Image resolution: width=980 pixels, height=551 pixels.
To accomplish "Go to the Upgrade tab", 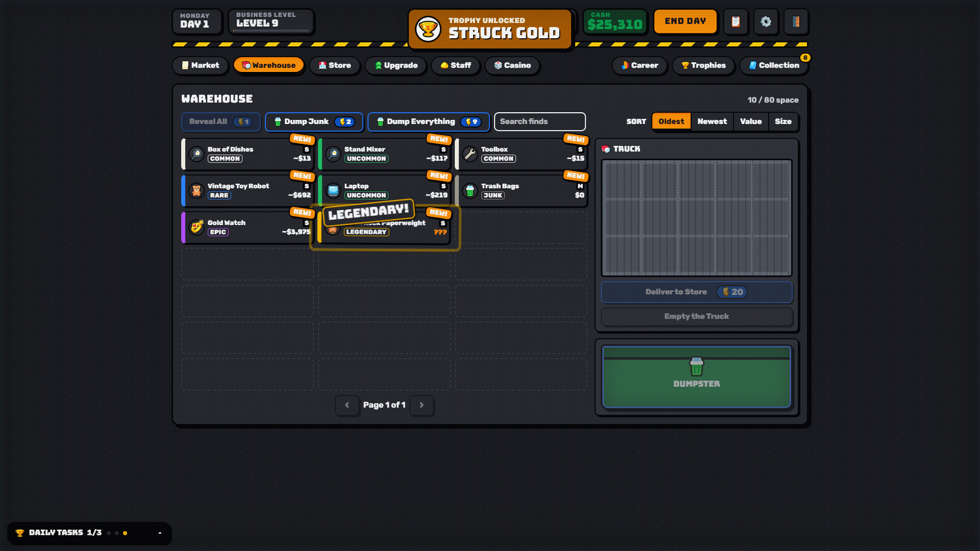I will (396, 65).
